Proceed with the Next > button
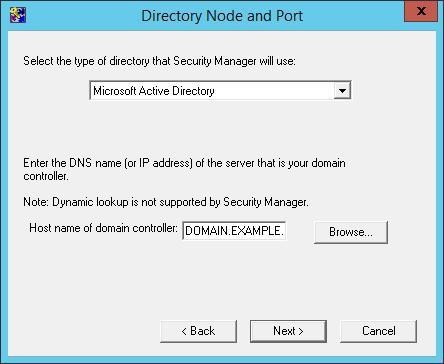444x364 pixels. pyautogui.click(x=288, y=331)
